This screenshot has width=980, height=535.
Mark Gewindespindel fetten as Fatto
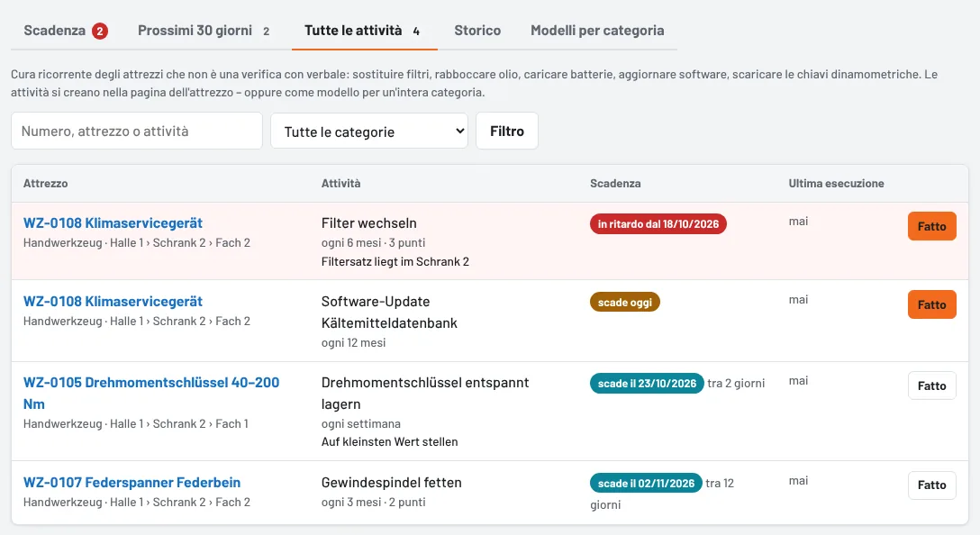point(932,485)
